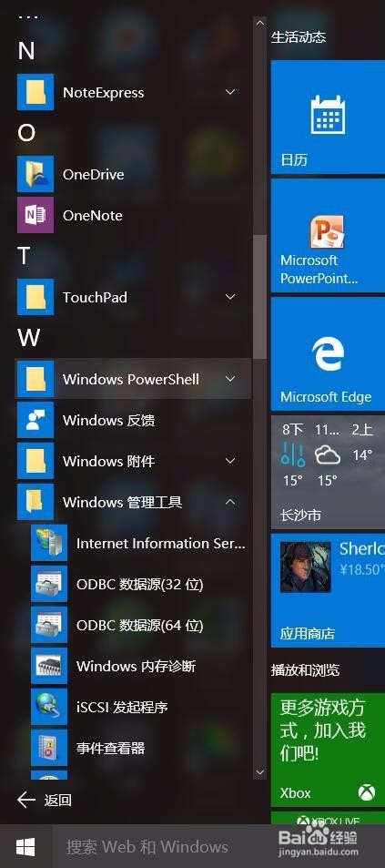This screenshot has width=385, height=868.
Task: Click the 返回 text label
Action: tap(57, 800)
